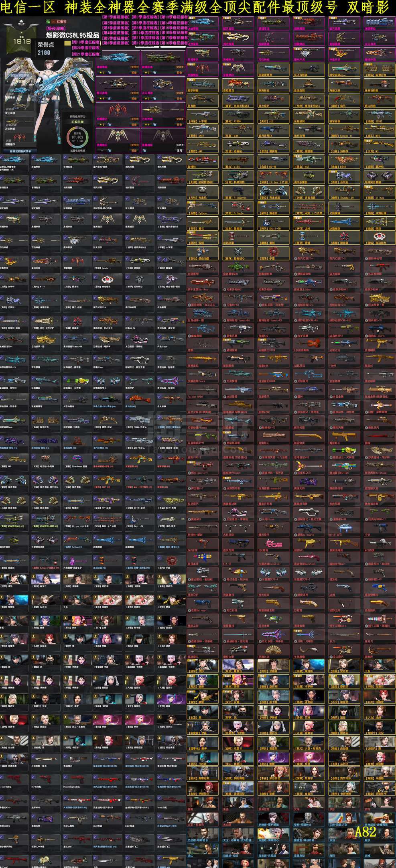This screenshot has width=396, height=868.
Task: Open the gold-bordered 【泰坦】光束步枪MK3 card
Action: (x=238, y=100)
